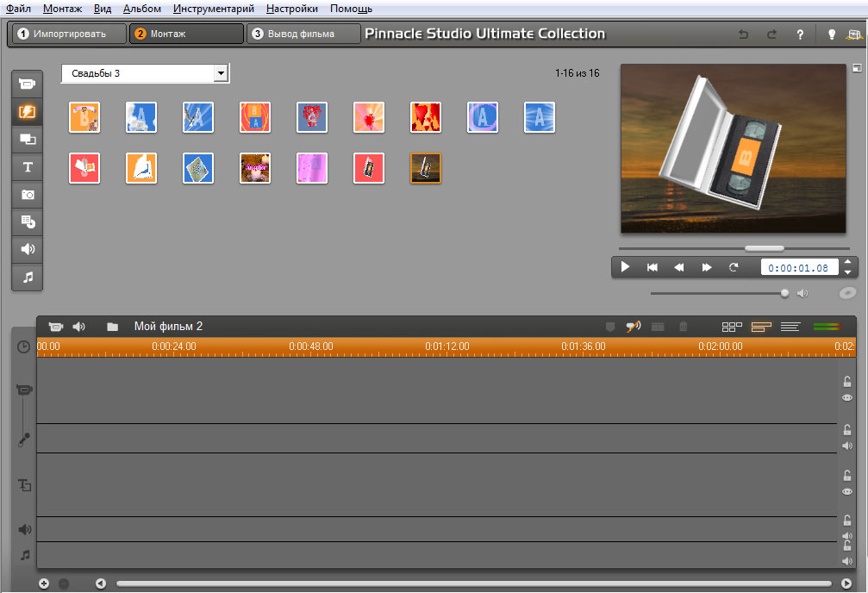
Task: Open the Disc menus section in the album
Action: pyautogui.click(x=28, y=222)
